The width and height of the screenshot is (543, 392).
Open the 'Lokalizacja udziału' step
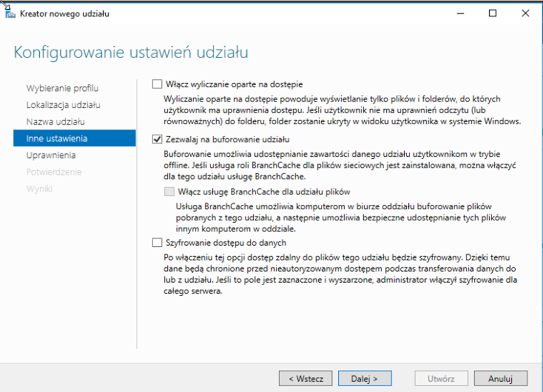coord(64,105)
